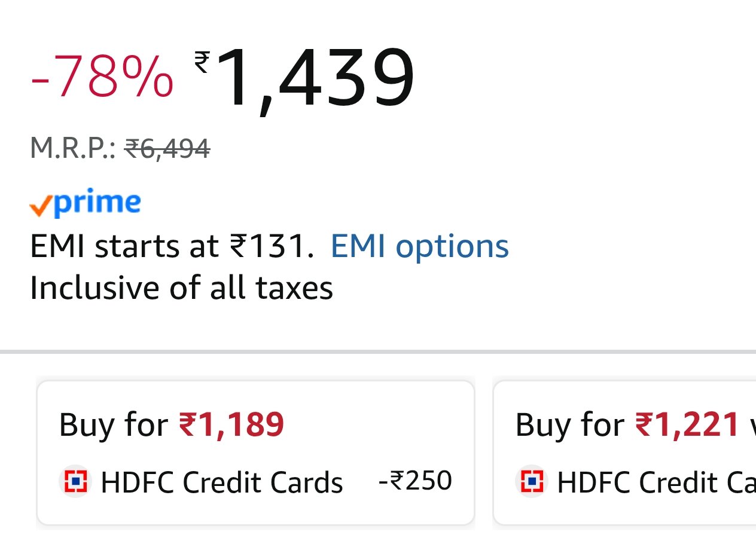The height and width of the screenshot is (538, 756).
Task: Open the EMI options link
Action: [x=419, y=246]
